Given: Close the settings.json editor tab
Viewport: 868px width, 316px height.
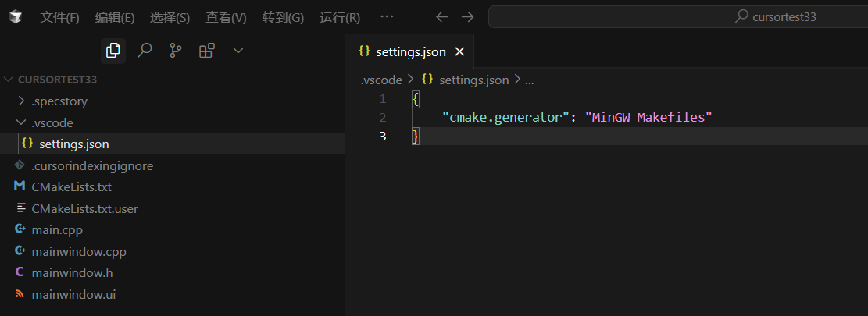Looking at the screenshot, I should [x=459, y=52].
